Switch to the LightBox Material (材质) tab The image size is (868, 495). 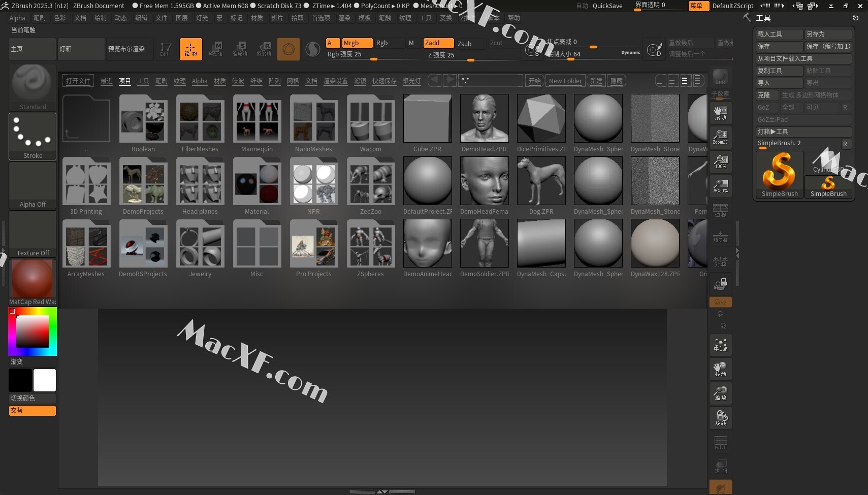(220, 81)
